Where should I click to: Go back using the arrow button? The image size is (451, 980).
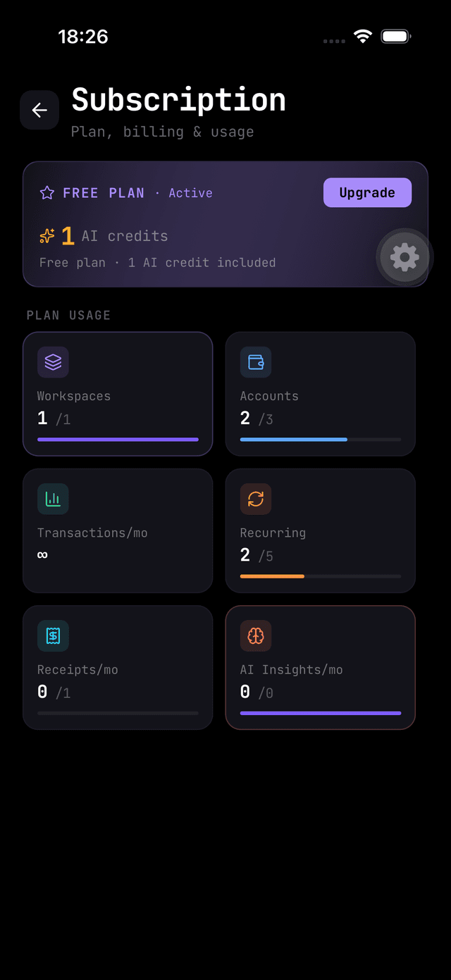click(x=39, y=110)
